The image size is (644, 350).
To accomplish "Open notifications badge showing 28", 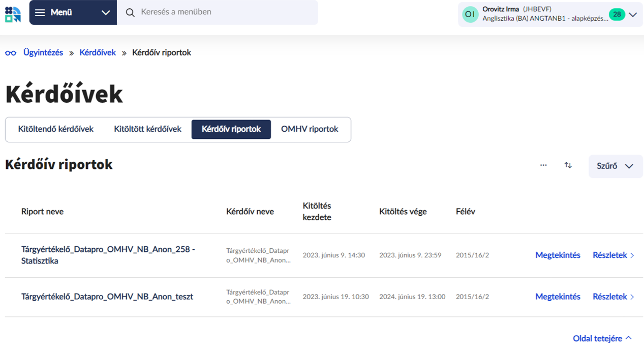I will [617, 14].
